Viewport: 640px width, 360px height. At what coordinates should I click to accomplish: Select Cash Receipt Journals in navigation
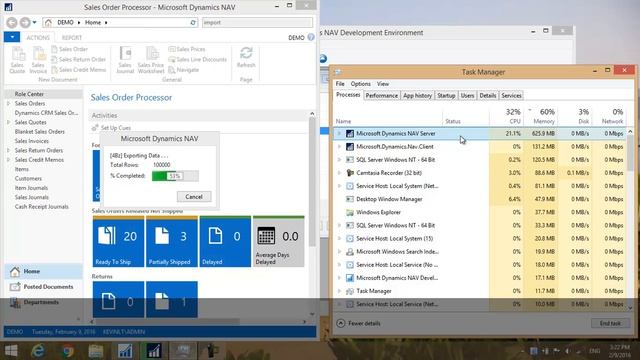tap(42, 207)
